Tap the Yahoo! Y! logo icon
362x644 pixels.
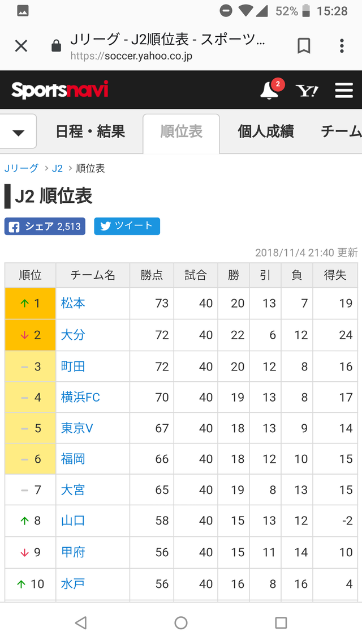(307, 91)
